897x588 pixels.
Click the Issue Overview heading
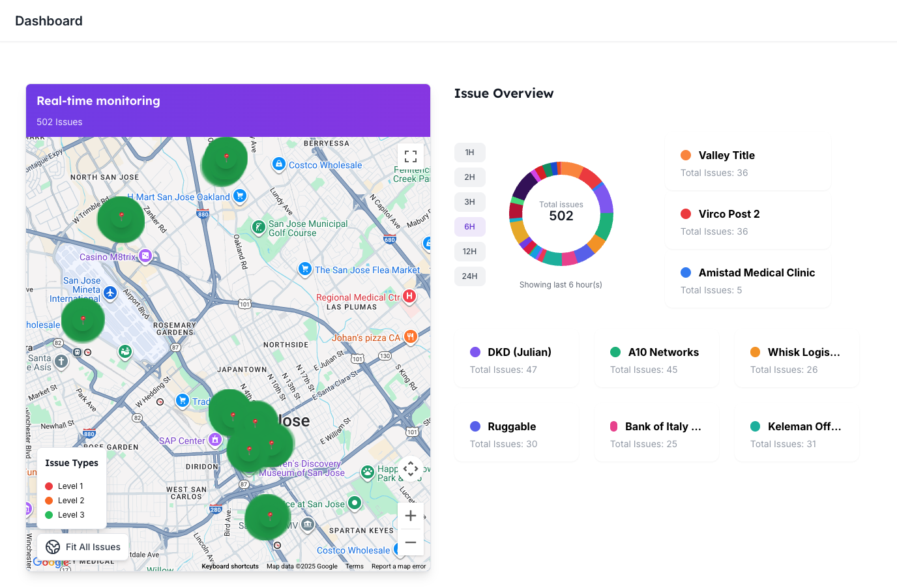coord(504,93)
